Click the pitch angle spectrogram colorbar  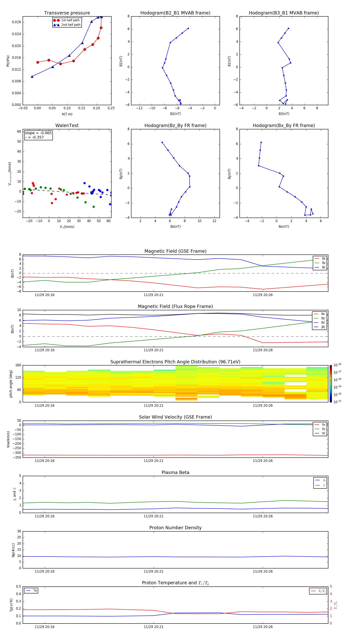[x=331, y=384]
